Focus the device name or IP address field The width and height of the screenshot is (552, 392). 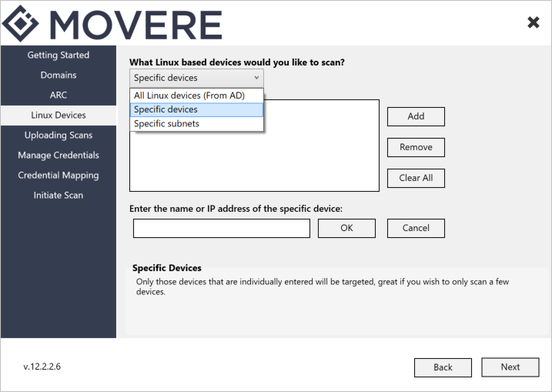click(222, 228)
